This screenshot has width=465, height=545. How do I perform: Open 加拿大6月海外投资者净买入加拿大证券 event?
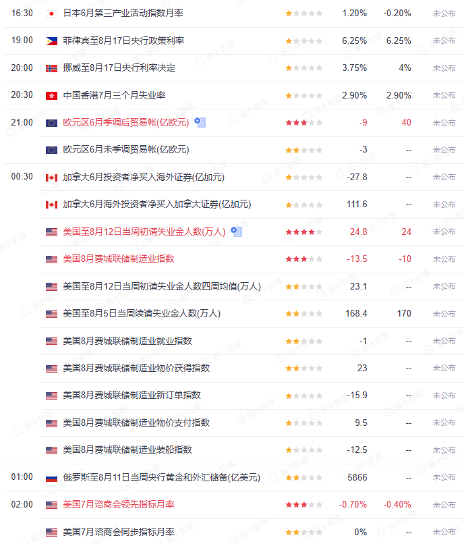click(x=157, y=204)
